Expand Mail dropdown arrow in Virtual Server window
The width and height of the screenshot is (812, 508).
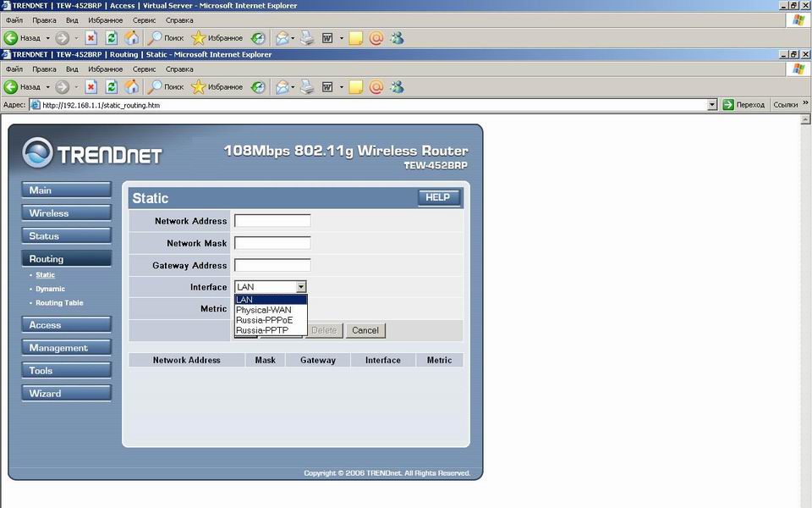coord(293,38)
